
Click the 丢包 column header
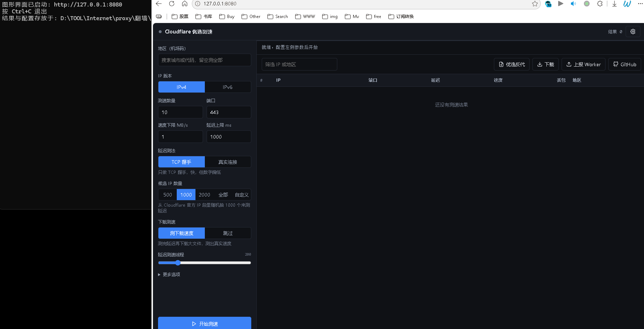pyautogui.click(x=561, y=80)
